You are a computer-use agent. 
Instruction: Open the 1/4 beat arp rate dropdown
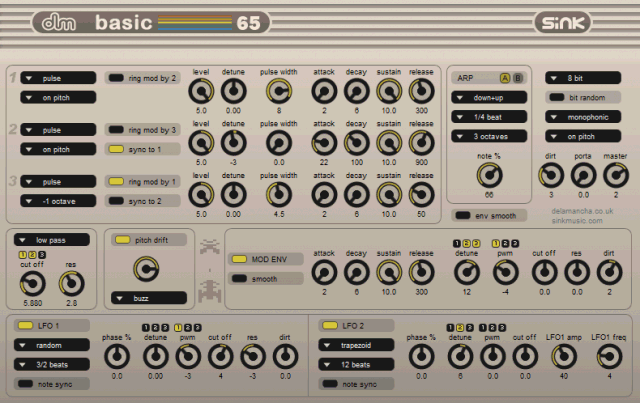click(487, 116)
